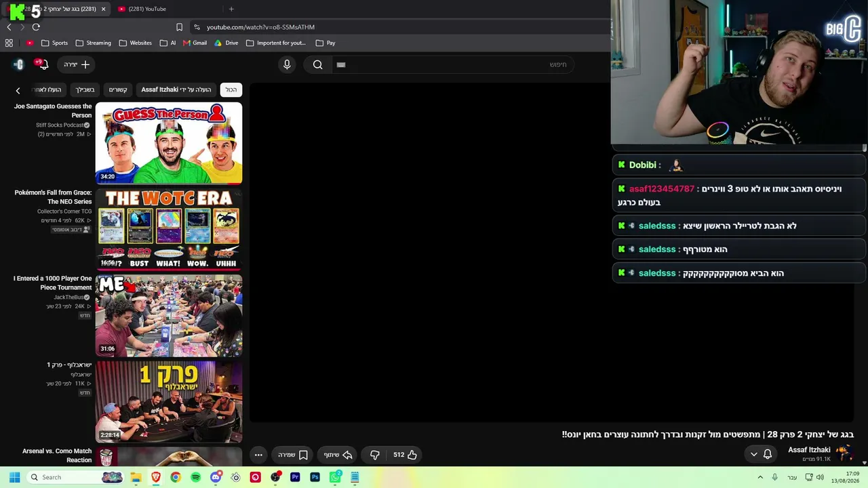Open Google Chrome from the taskbar
The width and height of the screenshot is (868, 488).
[176, 477]
